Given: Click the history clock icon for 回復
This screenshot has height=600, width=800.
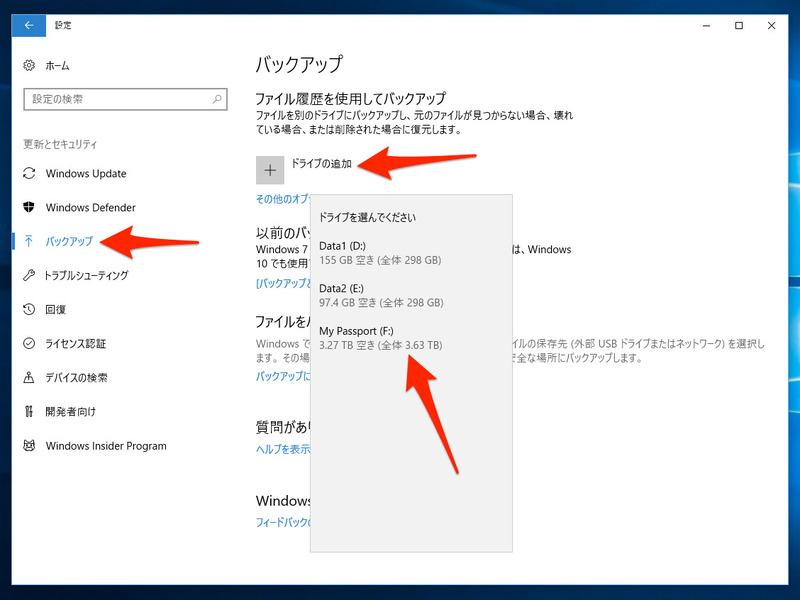Looking at the screenshot, I should 29,309.
